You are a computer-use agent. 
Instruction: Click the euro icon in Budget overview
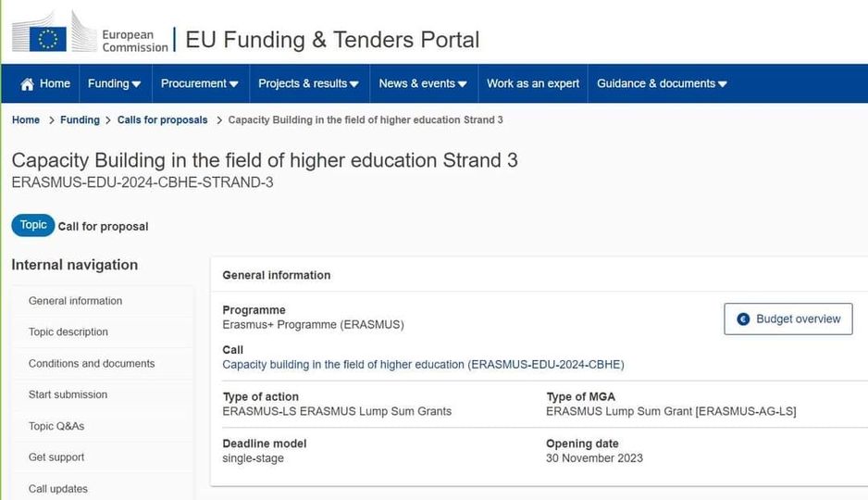[743, 319]
